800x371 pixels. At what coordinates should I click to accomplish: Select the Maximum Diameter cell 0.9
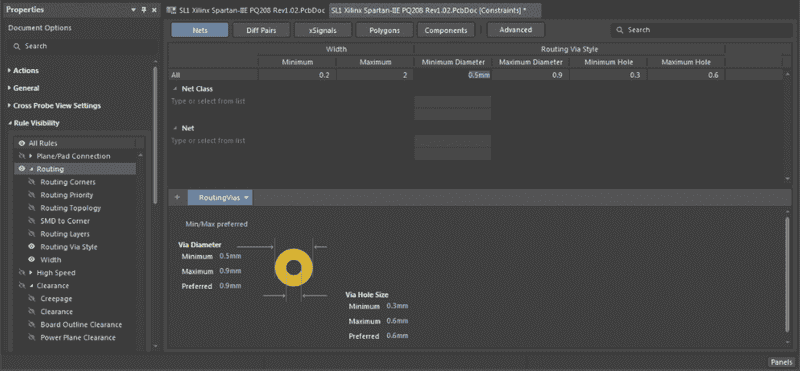click(x=531, y=75)
